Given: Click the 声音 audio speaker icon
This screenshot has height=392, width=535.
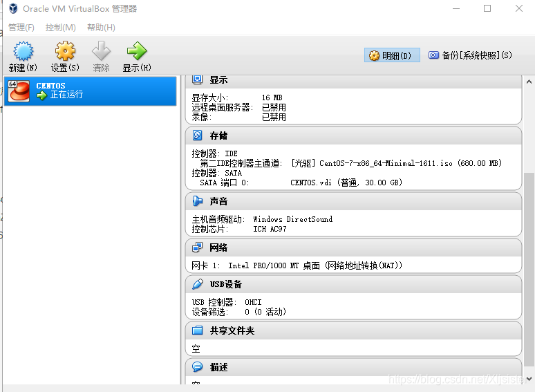Looking at the screenshot, I should [197, 201].
